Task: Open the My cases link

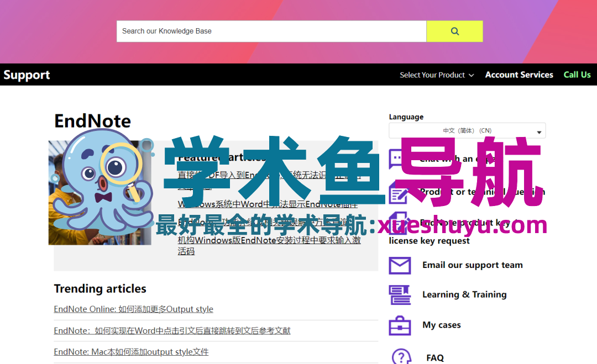Action: point(442,325)
